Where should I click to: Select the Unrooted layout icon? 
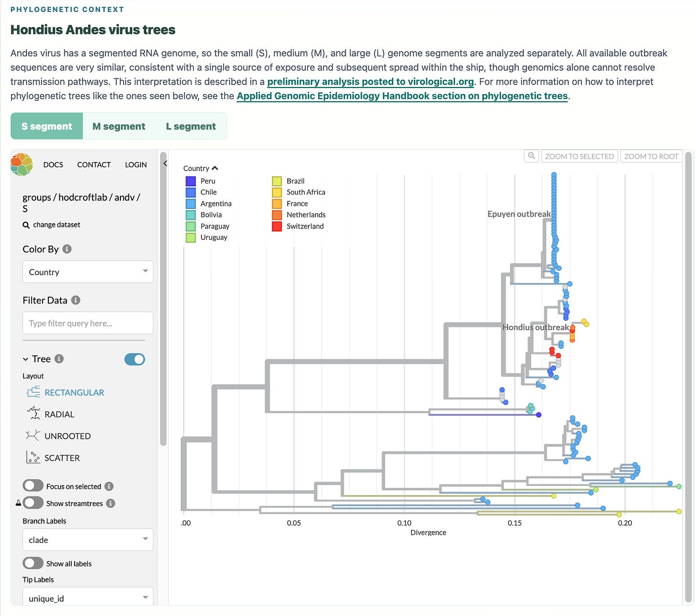click(x=33, y=436)
